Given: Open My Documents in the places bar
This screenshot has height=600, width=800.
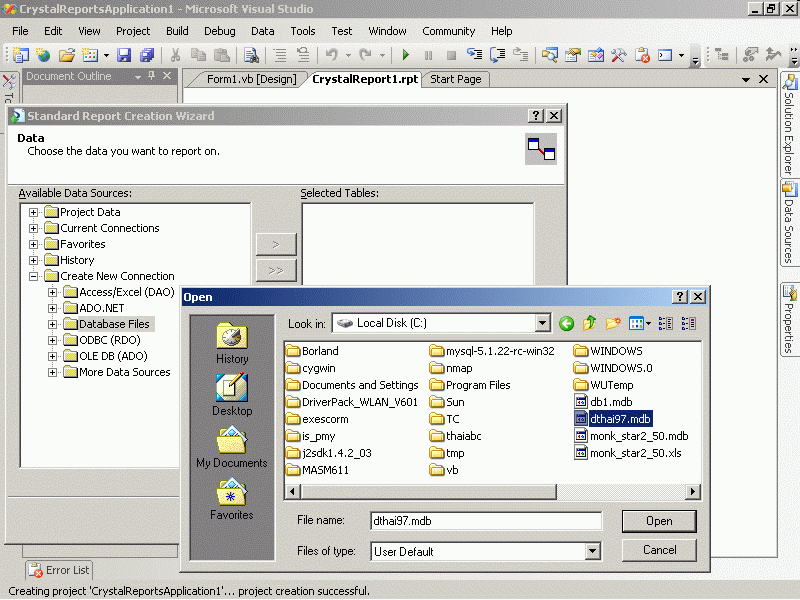Looking at the screenshot, I should [232, 447].
